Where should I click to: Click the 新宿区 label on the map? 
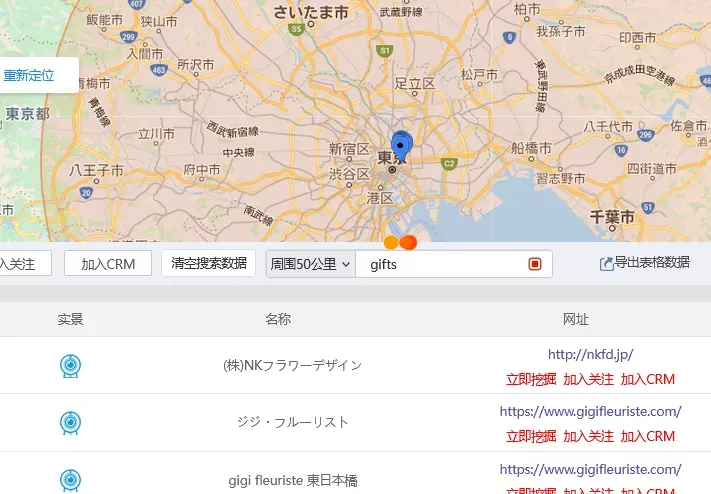349,149
